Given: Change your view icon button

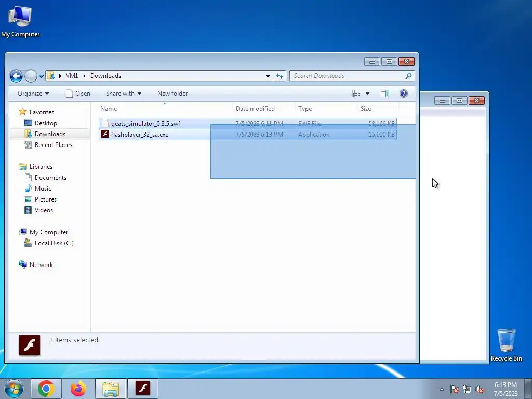Looking at the screenshot, I should point(356,94).
